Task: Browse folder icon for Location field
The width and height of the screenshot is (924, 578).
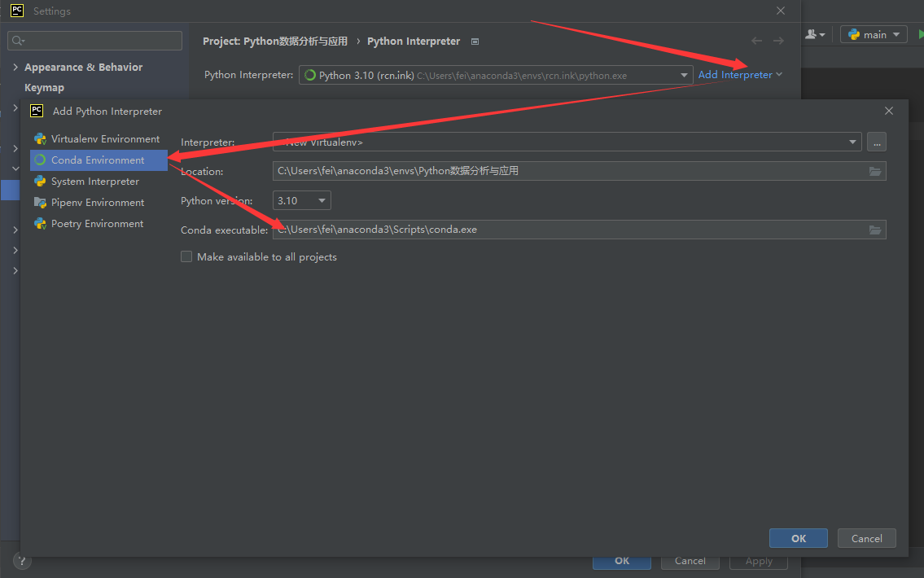Action: [875, 172]
